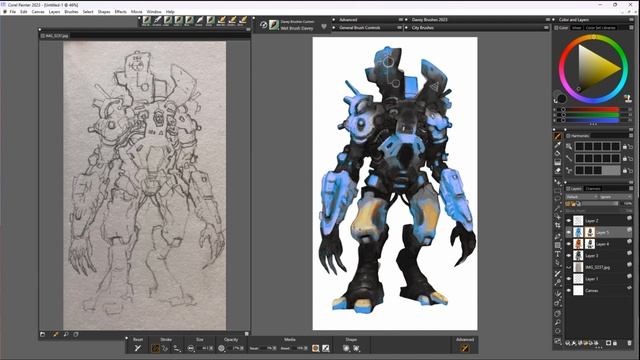640x360 pixels.
Task: Select Layer 4 orange robot thumbnail
Action: [578, 244]
